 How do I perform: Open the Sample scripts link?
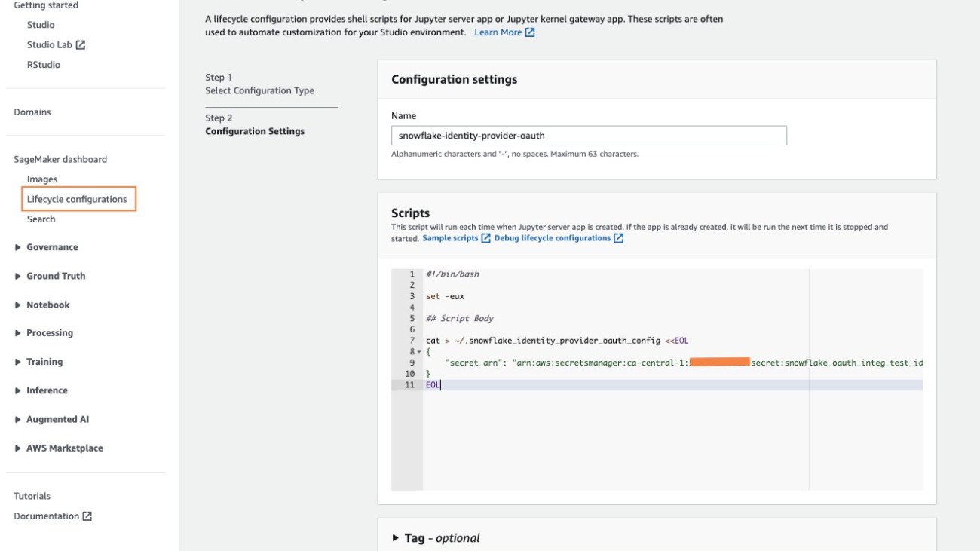450,238
